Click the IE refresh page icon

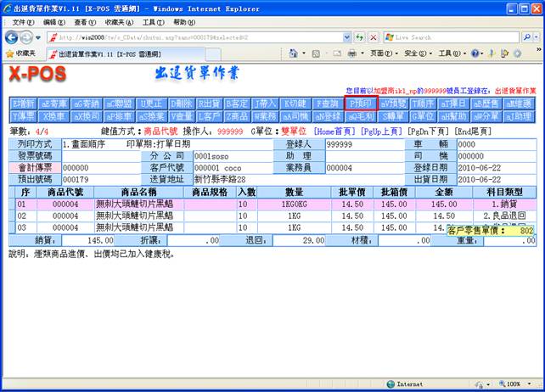point(360,37)
